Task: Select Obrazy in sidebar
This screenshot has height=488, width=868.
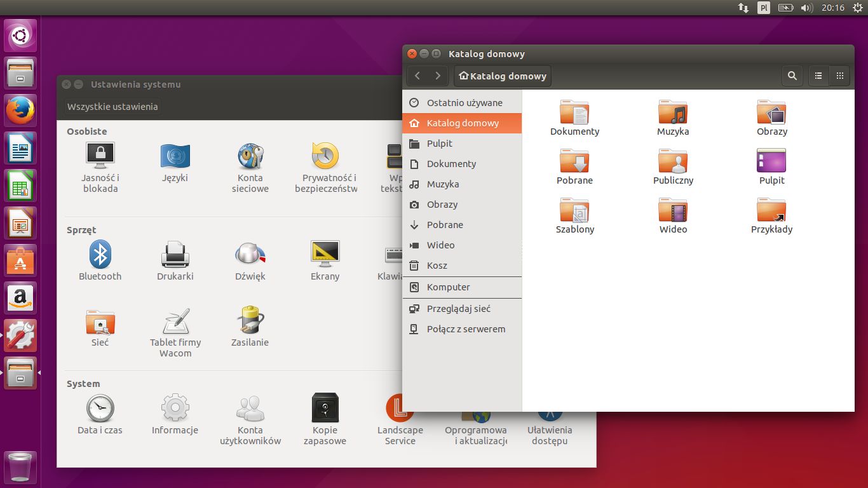Action: click(462, 204)
